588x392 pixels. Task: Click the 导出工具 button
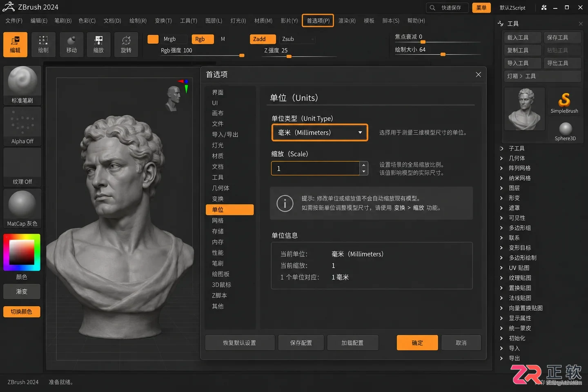(562, 63)
